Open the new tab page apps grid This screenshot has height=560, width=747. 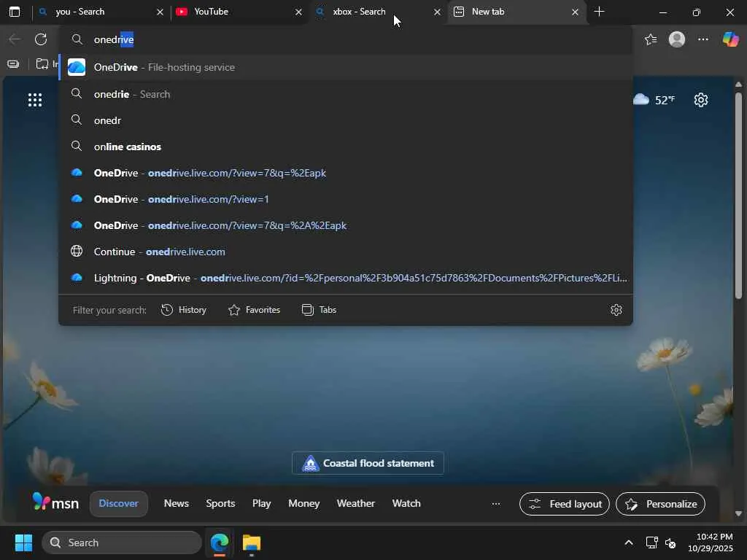coord(35,100)
